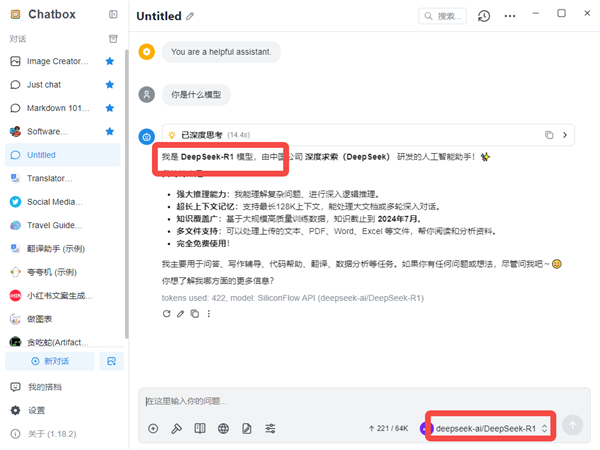Click the robot assistant avatar icon
600x450 pixels.
click(x=147, y=137)
